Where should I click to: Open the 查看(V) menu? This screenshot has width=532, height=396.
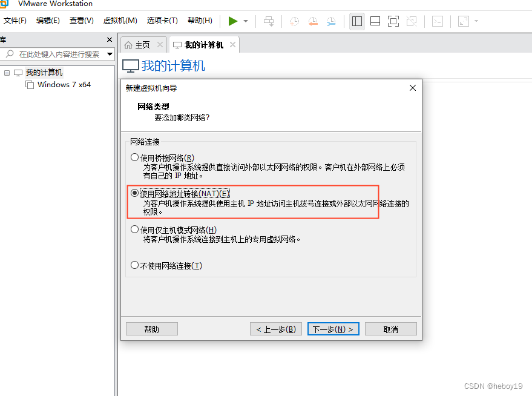click(x=82, y=21)
